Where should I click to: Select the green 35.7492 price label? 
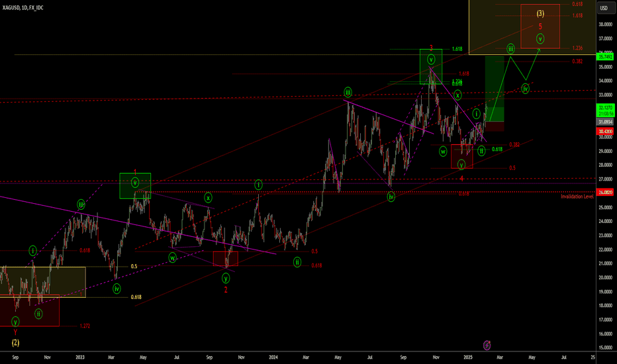click(x=605, y=57)
